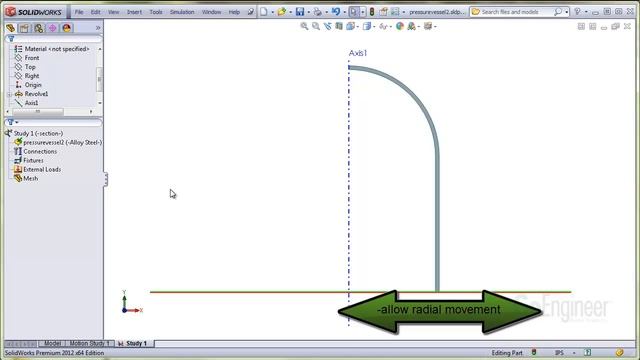Click the Print icon
640x360 pixels.
(x=318, y=12)
